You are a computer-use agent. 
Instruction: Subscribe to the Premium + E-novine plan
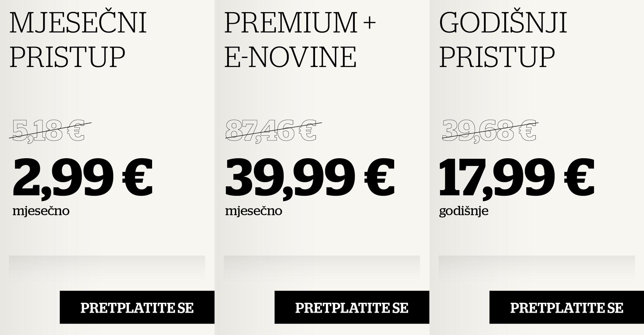click(x=352, y=307)
